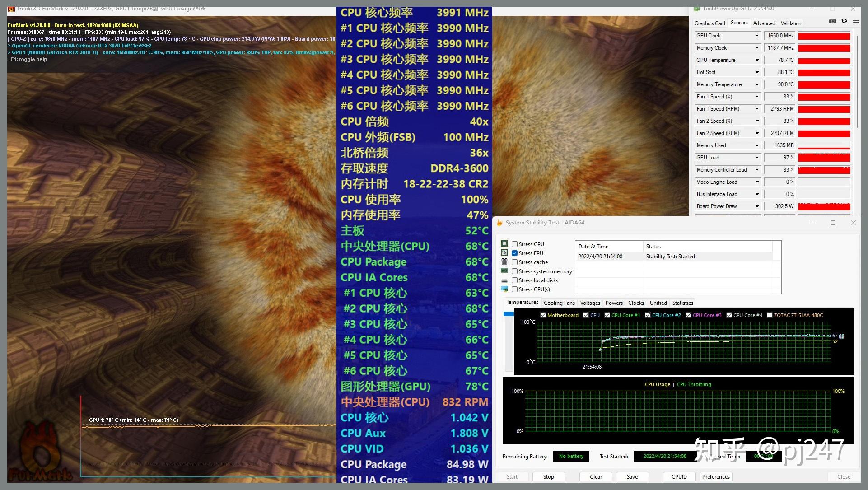Click the FurMark title bar app icon
Screen dimensions: 868x490
[x=11, y=9]
